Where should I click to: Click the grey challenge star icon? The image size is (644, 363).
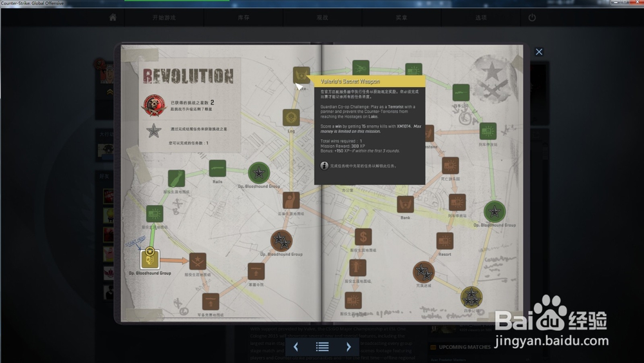coord(154,131)
